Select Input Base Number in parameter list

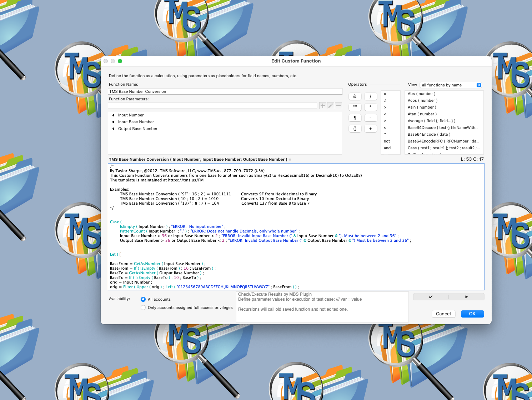click(x=225, y=122)
